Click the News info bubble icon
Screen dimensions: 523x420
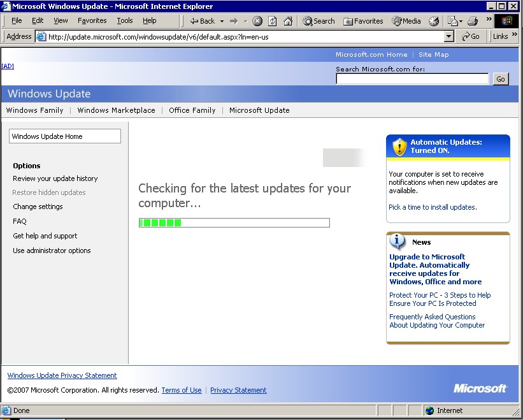pyautogui.click(x=397, y=241)
